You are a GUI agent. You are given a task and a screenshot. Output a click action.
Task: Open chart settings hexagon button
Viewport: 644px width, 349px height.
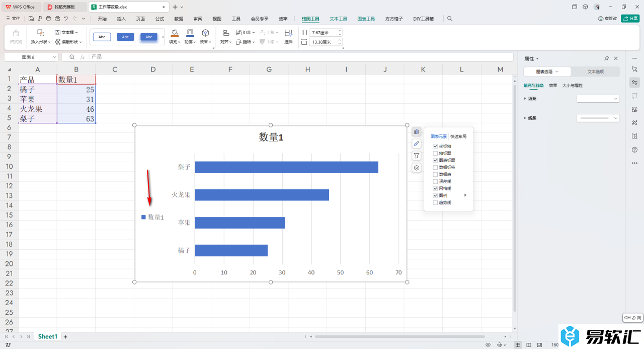[x=417, y=168]
